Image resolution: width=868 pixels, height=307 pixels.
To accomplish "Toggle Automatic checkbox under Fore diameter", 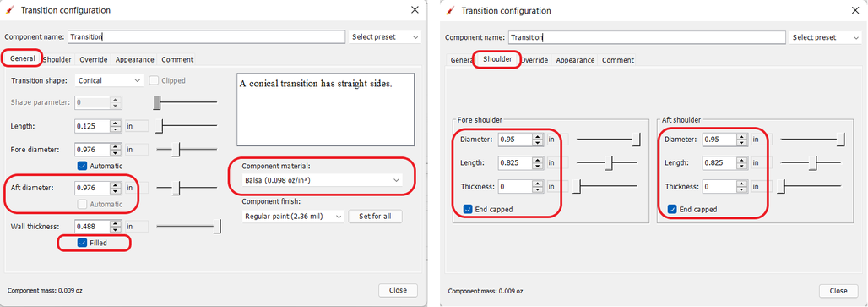I will pyautogui.click(x=83, y=166).
